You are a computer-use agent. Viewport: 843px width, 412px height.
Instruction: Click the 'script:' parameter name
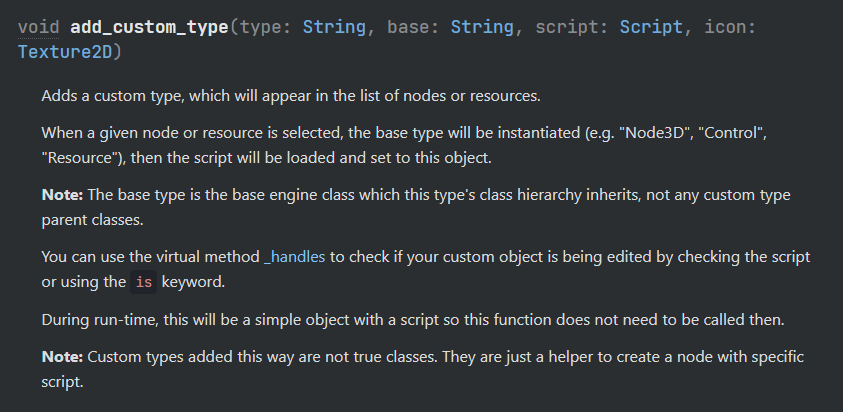(571, 27)
